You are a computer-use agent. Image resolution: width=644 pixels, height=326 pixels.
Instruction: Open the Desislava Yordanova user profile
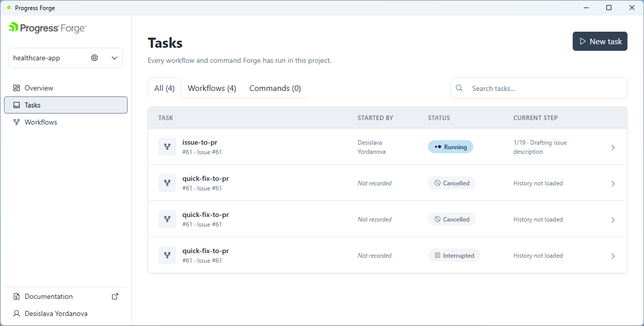66,313
